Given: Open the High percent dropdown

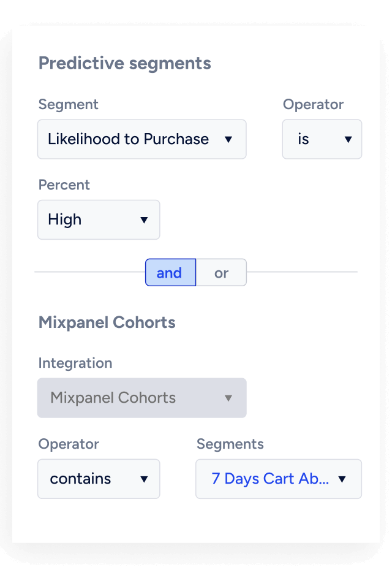Looking at the screenshot, I should click(98, 220).
